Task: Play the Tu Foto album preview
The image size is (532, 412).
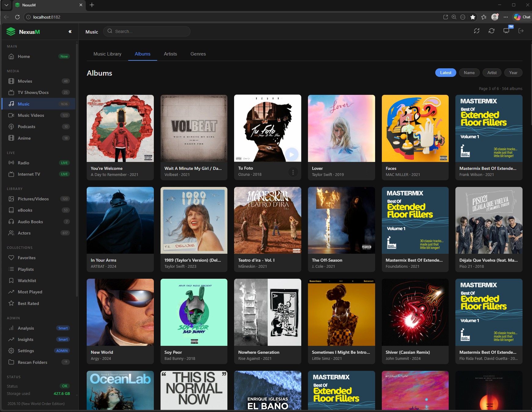Action: coord(291,154)
